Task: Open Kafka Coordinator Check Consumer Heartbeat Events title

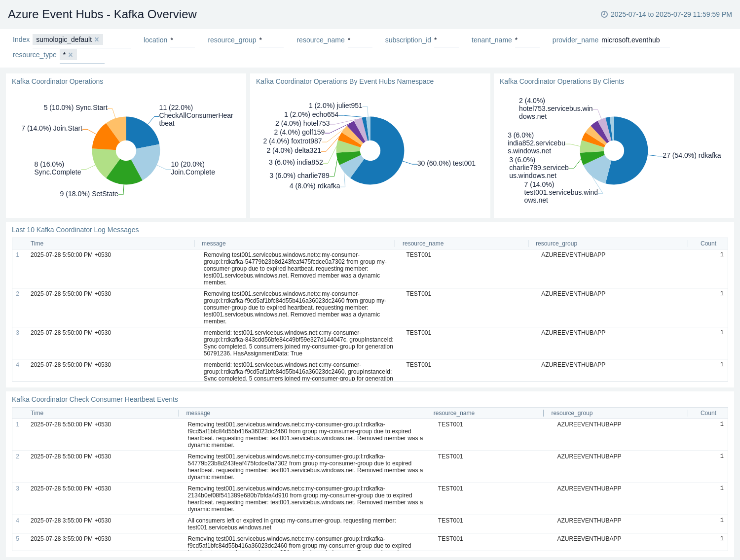Action: point(95,399)
